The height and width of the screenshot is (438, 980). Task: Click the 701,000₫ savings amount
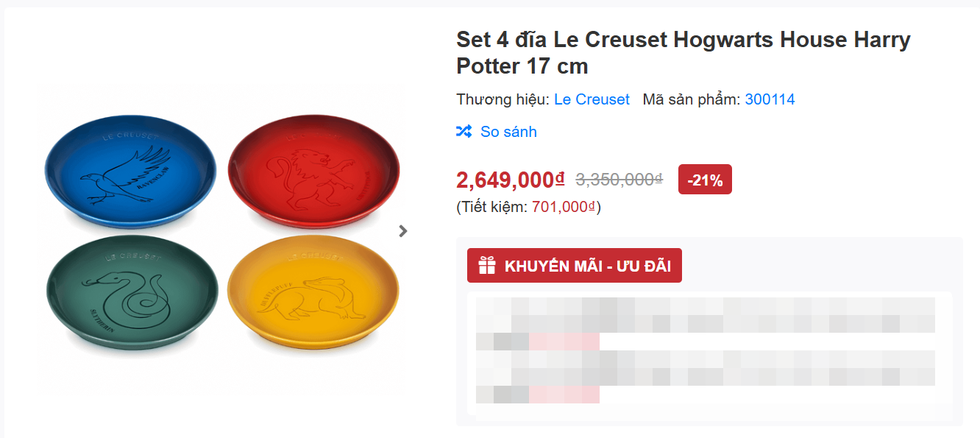pos(563,208)
